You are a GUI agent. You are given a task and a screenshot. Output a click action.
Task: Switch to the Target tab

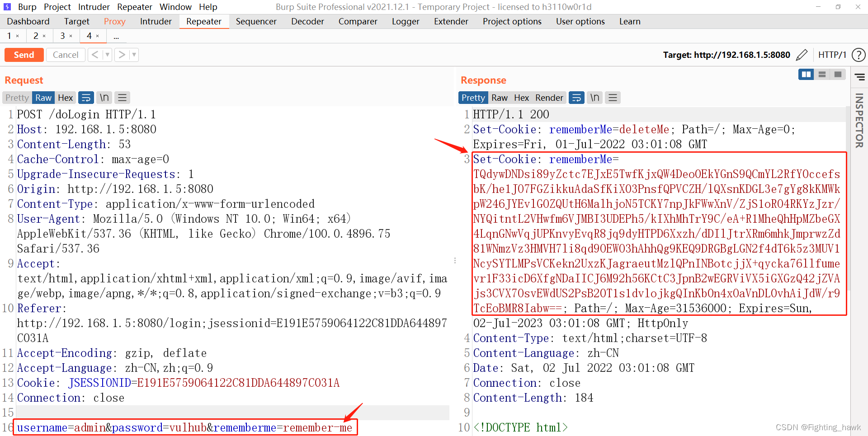(x=77, y=21)
